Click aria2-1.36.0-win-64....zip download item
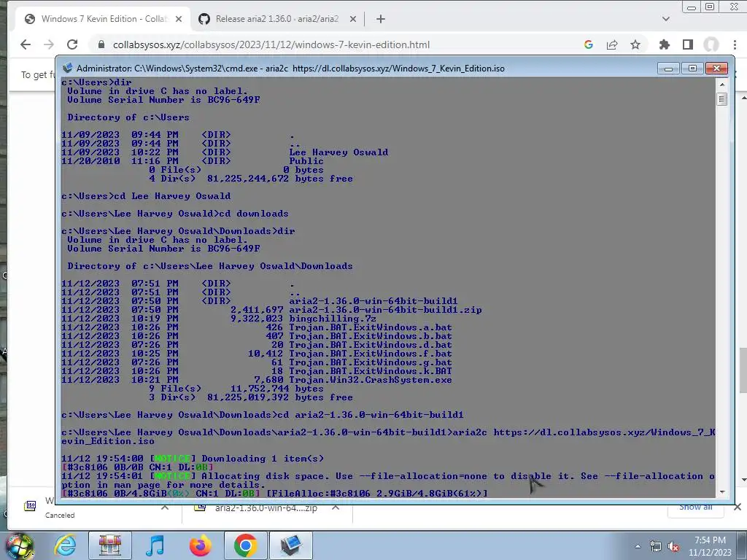Viewport: 747px width, 560px height. (266, 508)
